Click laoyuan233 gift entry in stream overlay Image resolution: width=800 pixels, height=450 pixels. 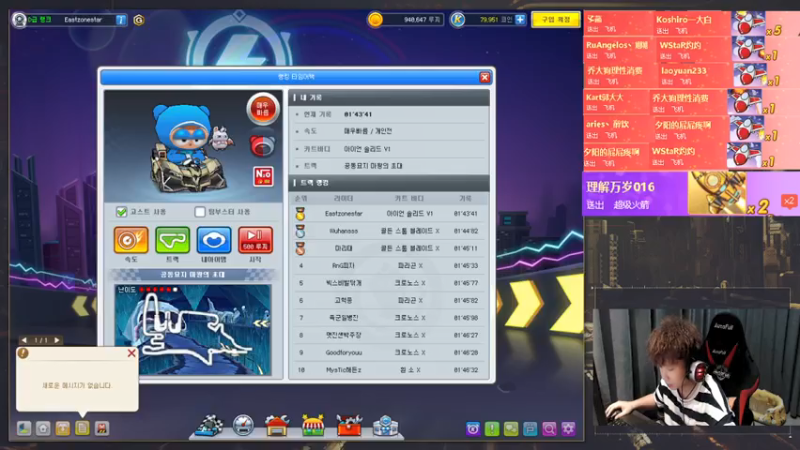[x=691, y=75]
